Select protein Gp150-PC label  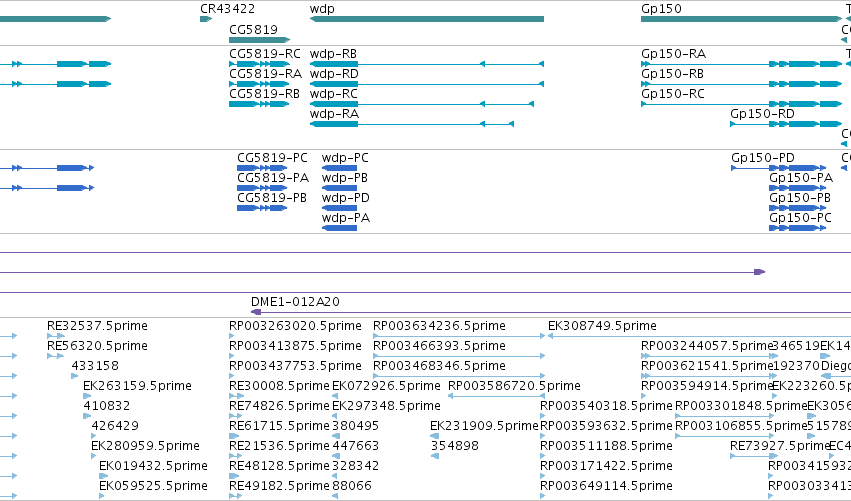click(801, 218)
